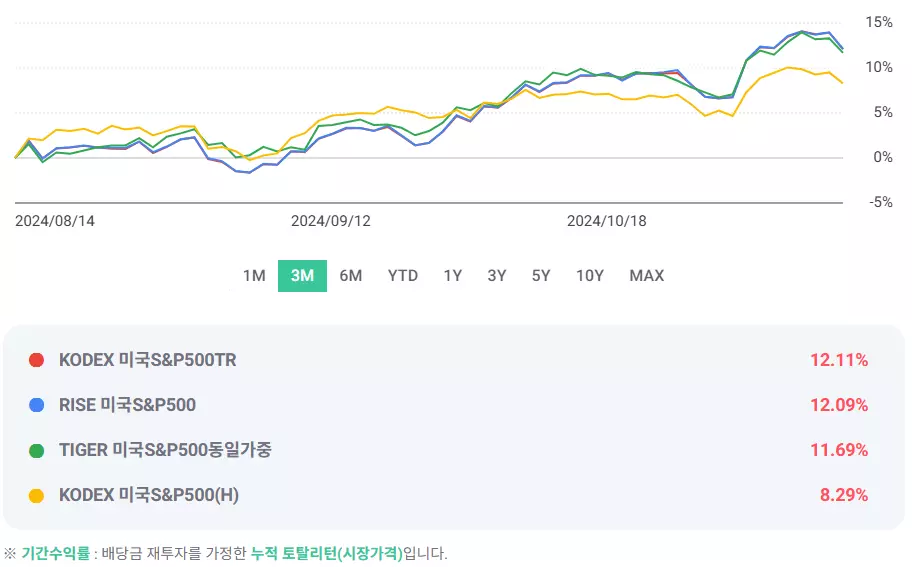This screenshot has width=912, height=567.
Task: Open the RISE 미국S&P500 fund name
Action: pos(127,405)
